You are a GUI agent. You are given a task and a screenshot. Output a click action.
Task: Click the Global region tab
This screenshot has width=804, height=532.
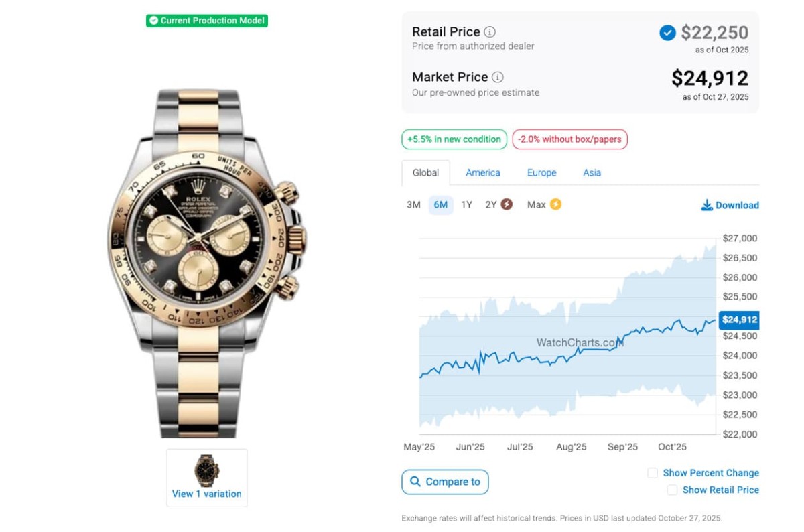pyautogui.click(x=425, y=173)
